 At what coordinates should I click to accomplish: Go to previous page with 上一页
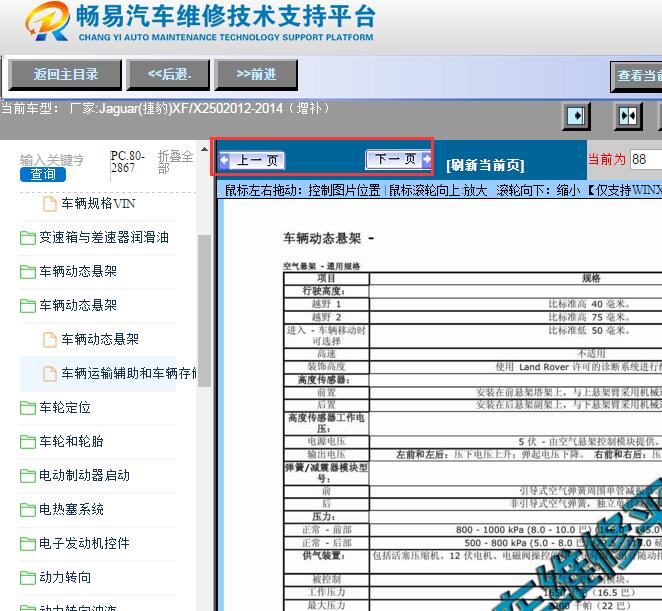[252, 160]
